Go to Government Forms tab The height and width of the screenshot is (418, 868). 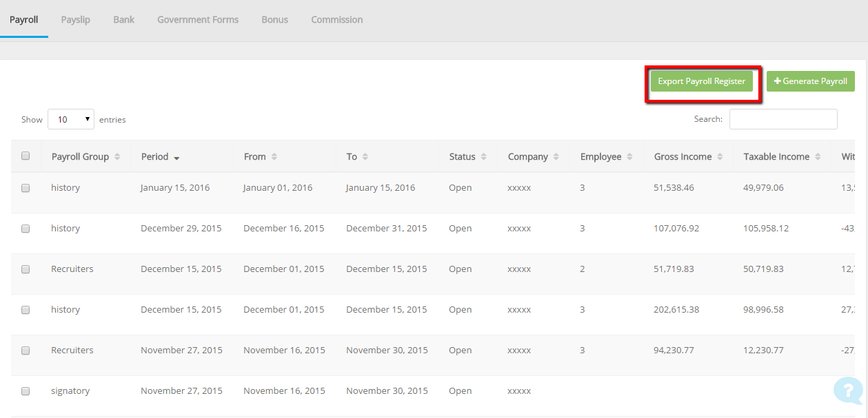pos(198,19)
